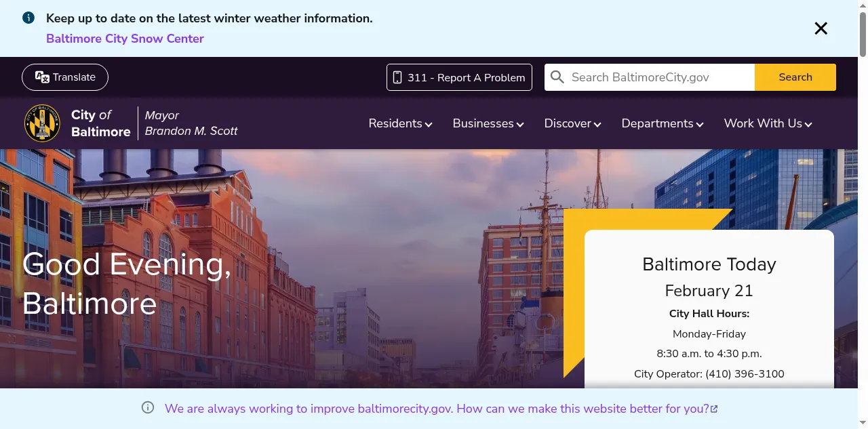Open the Baltimore City Snow Center link

125,39
